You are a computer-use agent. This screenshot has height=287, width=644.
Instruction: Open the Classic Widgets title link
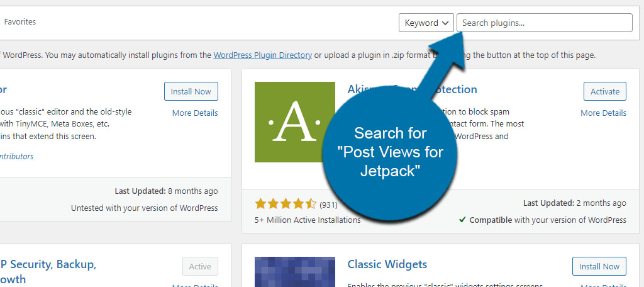coord(387,264)
